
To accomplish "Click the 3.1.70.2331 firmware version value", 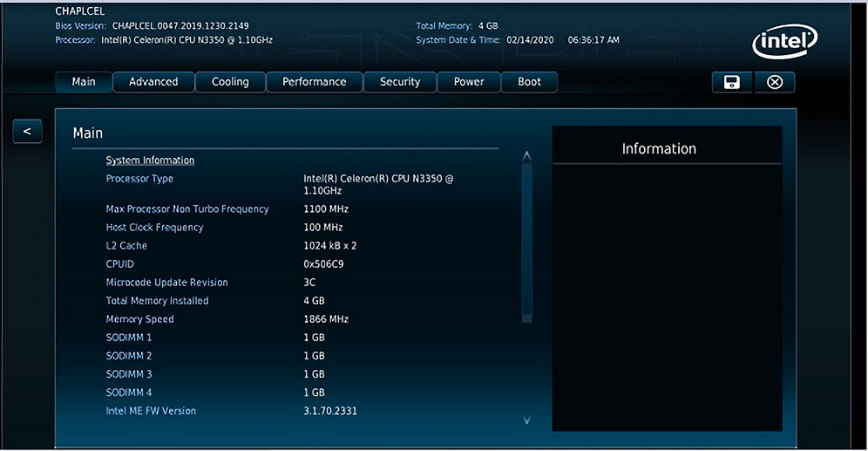I will coord(330,411).
